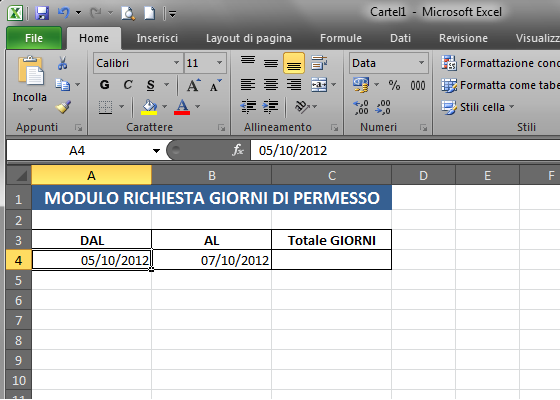
Task: Select the Format Painter brush icon
Action: point(63,107)
